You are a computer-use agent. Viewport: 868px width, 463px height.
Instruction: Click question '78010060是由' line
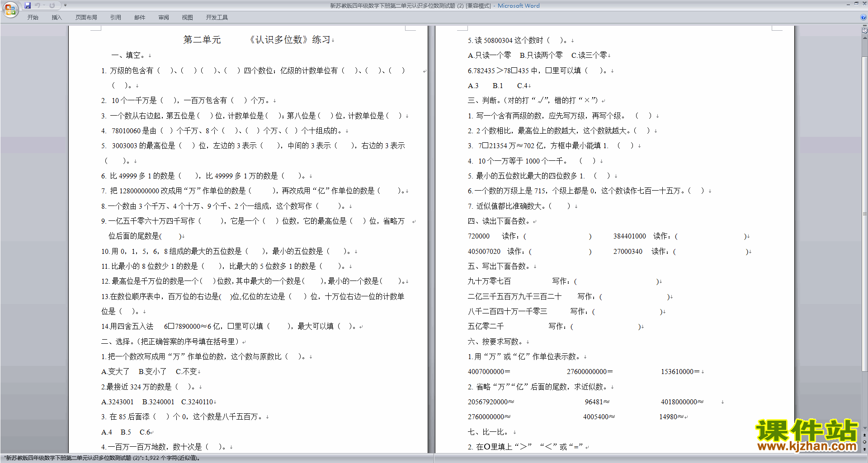pyautogui.click(x=223, y=131)
